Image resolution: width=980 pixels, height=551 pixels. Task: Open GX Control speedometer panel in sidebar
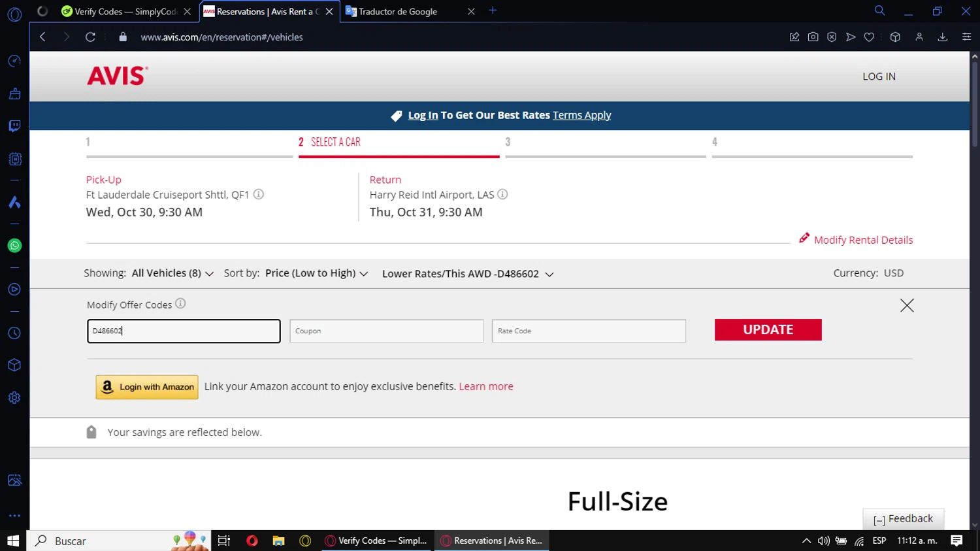[14, 61]
